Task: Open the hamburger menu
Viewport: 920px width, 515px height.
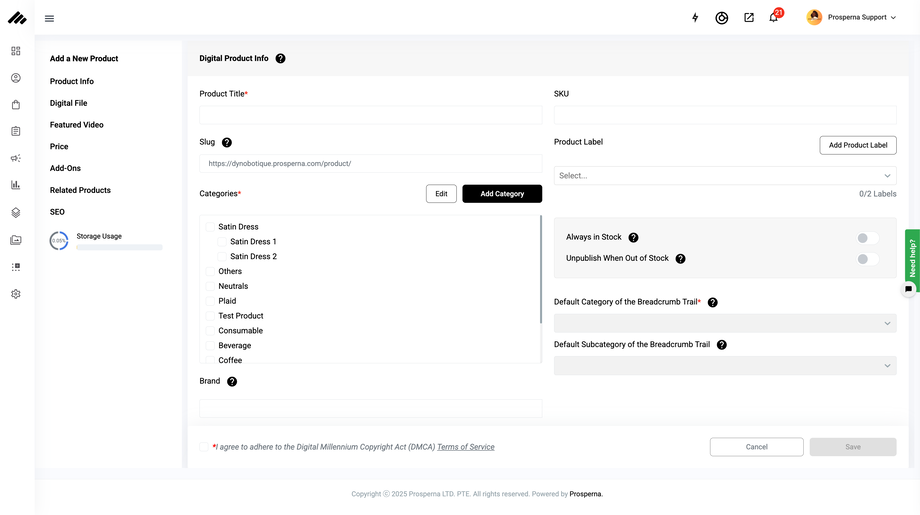Action: pyautogui.click(x=50, y=19)
